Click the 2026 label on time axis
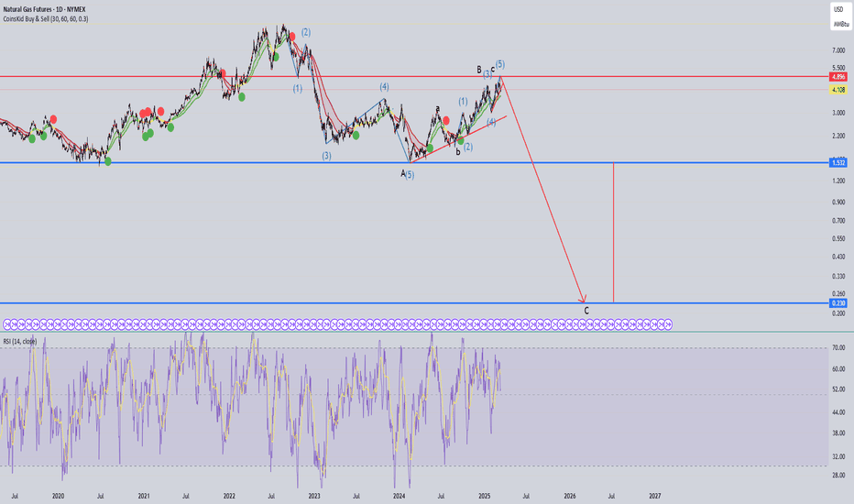 pos(570,497)
